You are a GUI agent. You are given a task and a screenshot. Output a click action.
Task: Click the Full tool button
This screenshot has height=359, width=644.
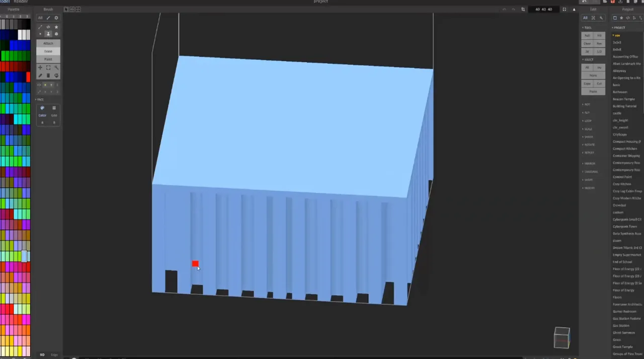(587, 36)
